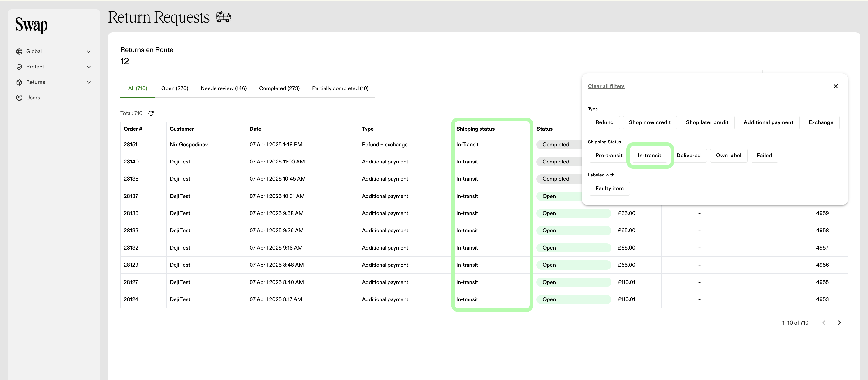Click order number 28133
This screenshot has height=380, width=868.
(x=131, y=231)
